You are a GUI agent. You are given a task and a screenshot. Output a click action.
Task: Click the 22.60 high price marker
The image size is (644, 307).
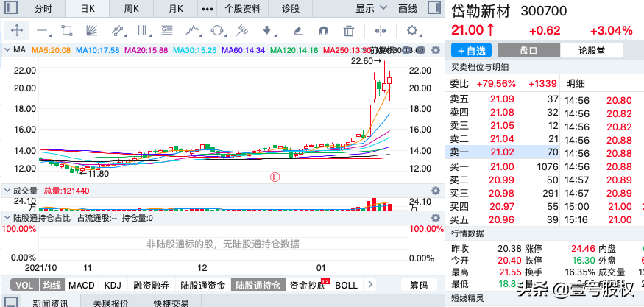(367, 61)
